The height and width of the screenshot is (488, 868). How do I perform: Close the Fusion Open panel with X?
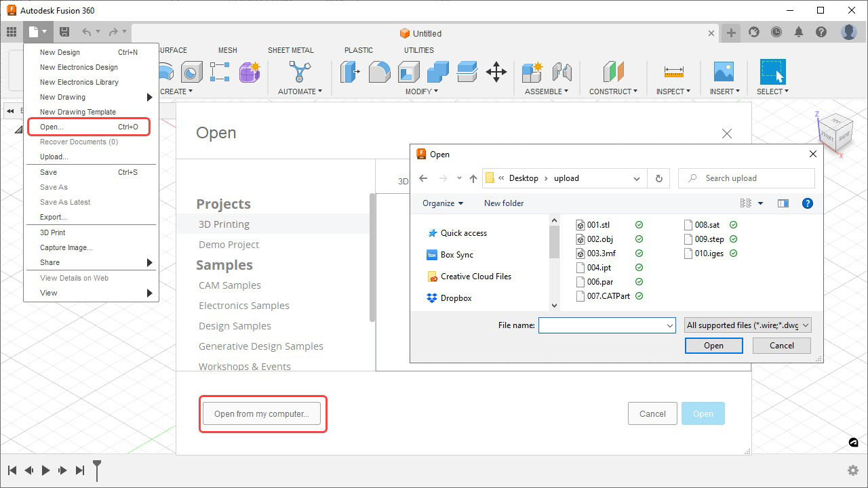(727, 134)
